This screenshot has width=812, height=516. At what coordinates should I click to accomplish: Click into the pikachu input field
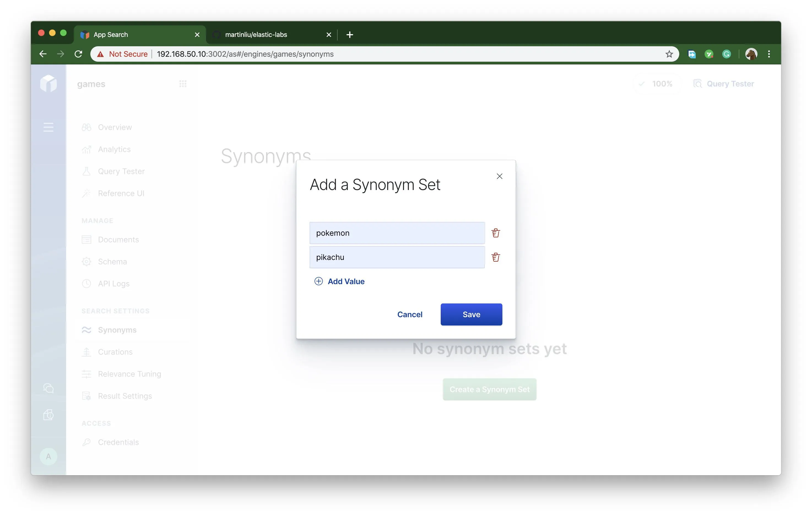click(397, 257)
